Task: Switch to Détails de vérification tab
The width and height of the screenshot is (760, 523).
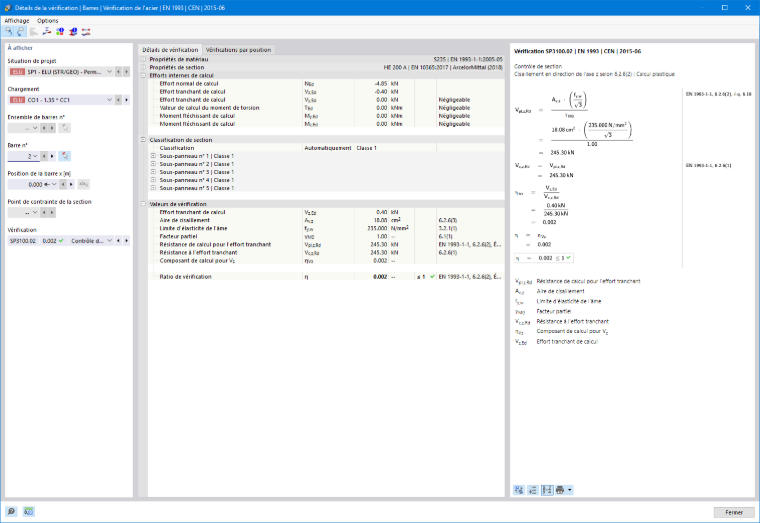Action: click(x=170, y=49)
